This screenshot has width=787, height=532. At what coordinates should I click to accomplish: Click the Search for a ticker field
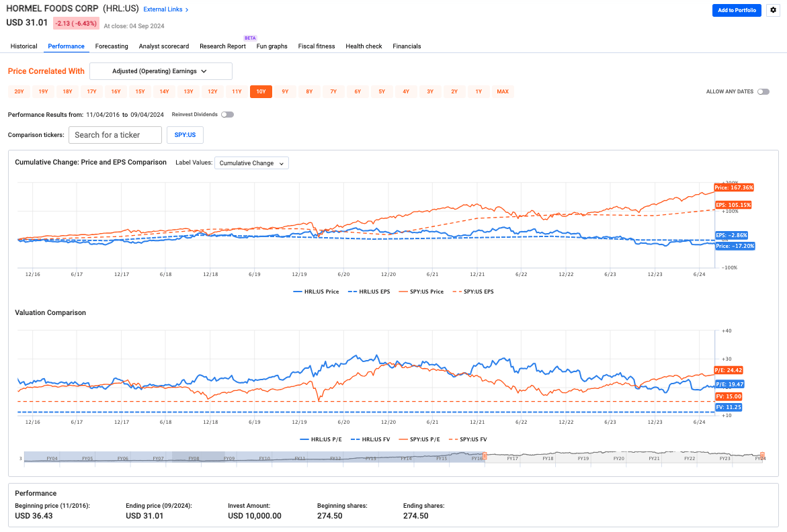tap(115, 135)
